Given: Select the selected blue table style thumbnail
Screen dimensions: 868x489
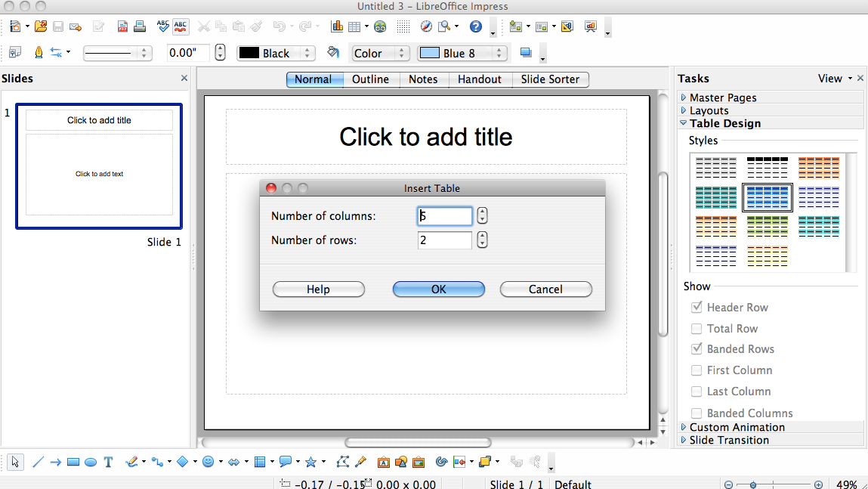Looking at the screenshot, I should (768, 197).
